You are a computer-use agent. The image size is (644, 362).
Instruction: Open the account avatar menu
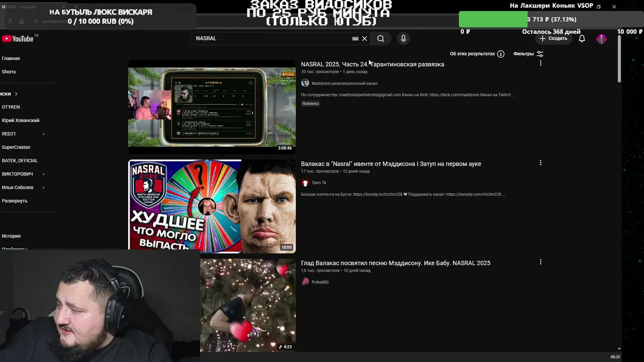click(x=601, y=39)
